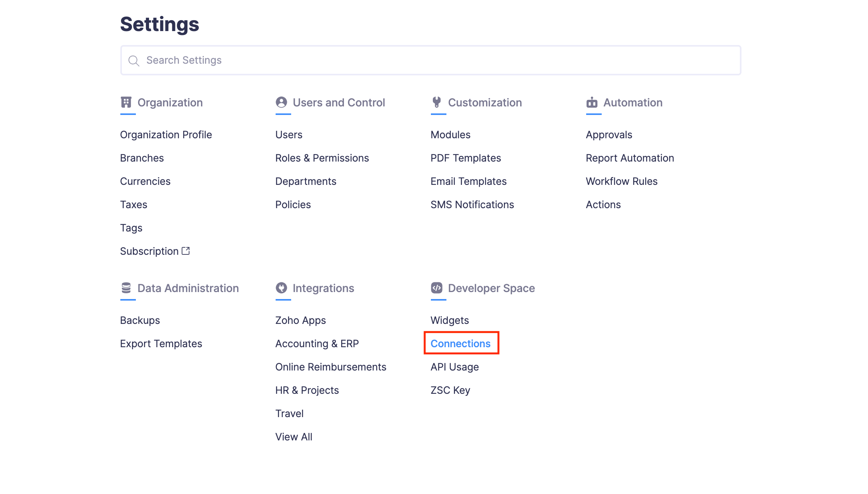868x494 pixels.
Task: Click the Developer Space code icon
Action: pyautogui.click(x=437, y=288)
